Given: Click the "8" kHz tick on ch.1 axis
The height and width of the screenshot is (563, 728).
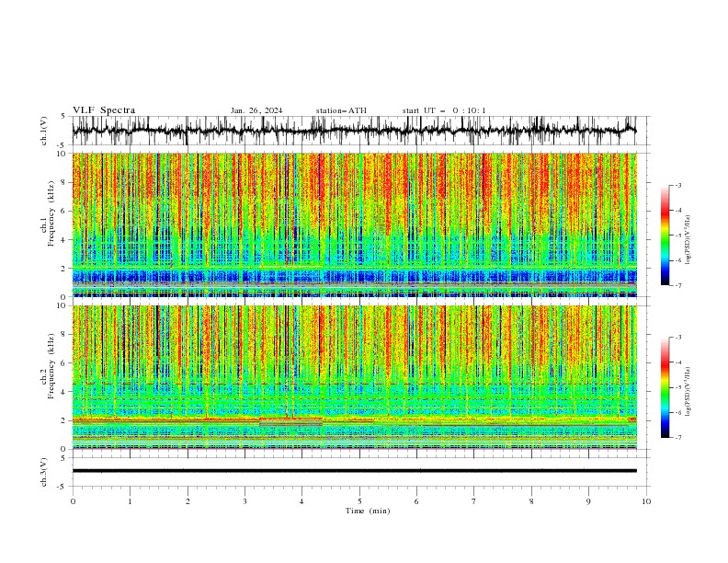Looking at the screenshot, I should [x=64, y=182].
